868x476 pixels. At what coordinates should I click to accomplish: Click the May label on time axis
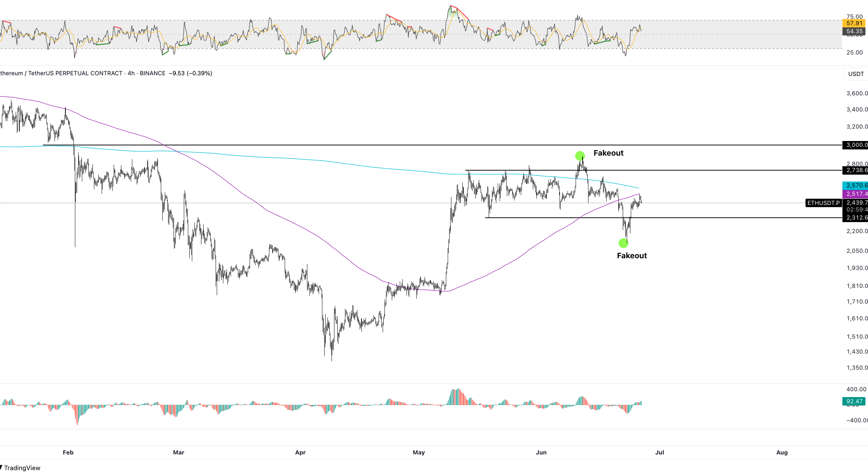pos(419,453)
